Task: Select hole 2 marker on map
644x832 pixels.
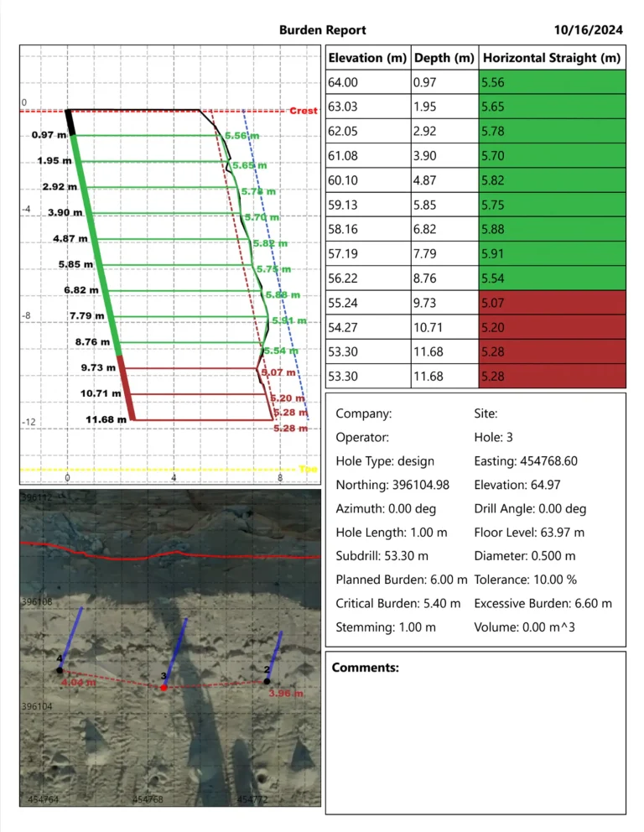Action: [x=267, y=681]
